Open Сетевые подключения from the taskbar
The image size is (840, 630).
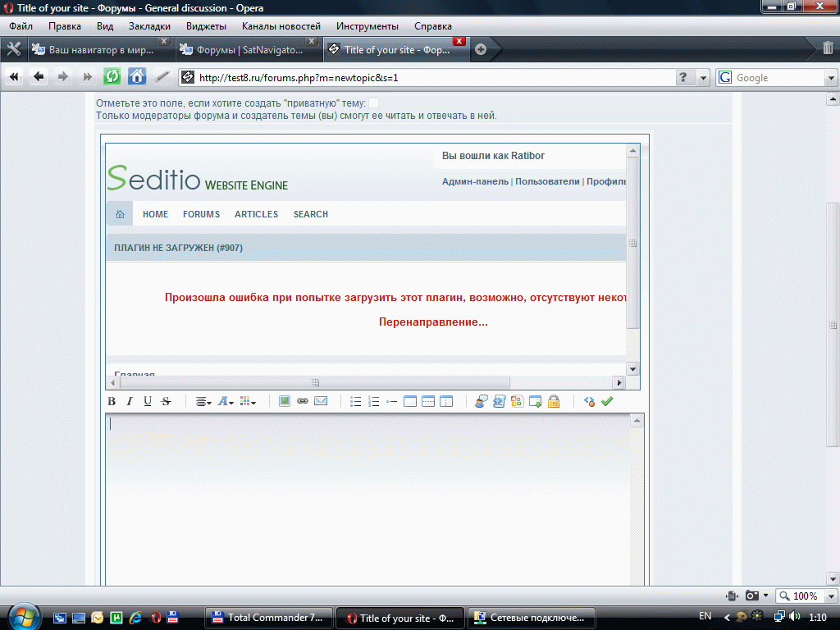pos(532,618)
